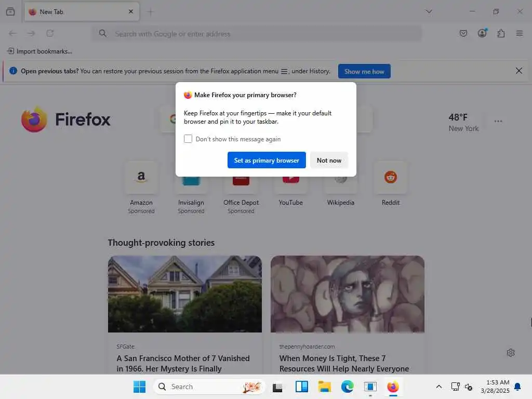Open Import bookmarks from bookmarks toolbar

[39, 51]
